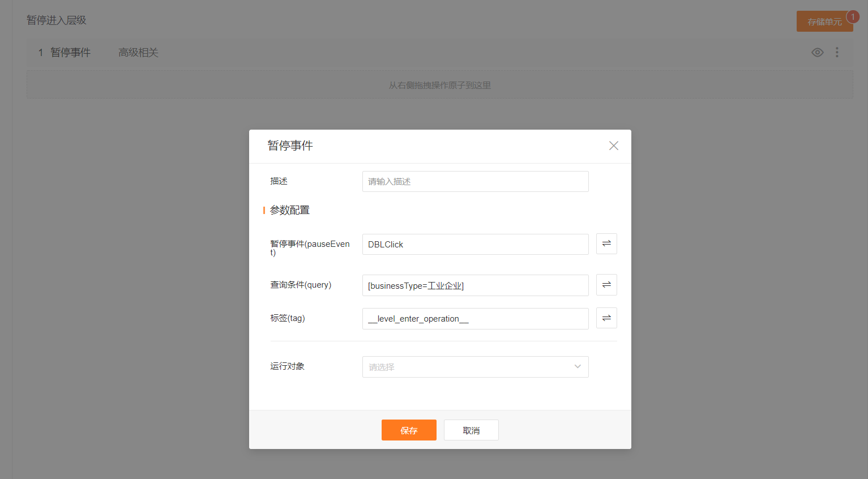Click the 暂停事件 dialog title text
Screen dimensions: 868x479
tap(290, 146)
